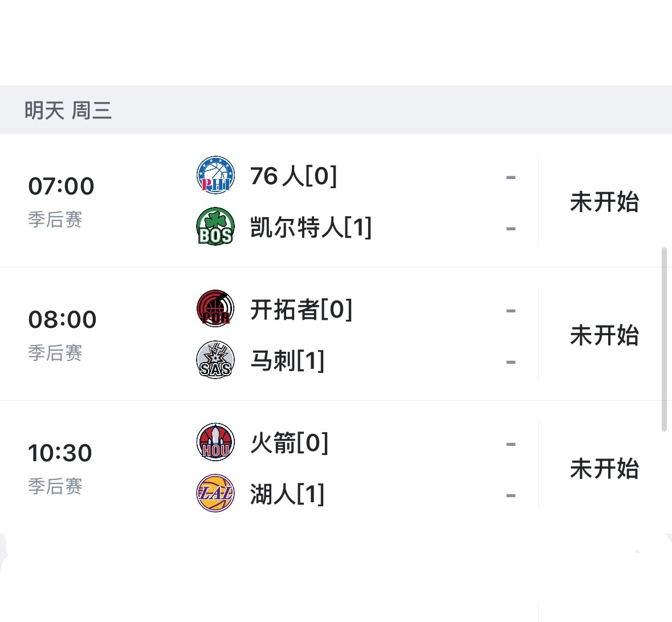Click 未开始 status for 10:30 game
The height and width of the screenshot is (622, 672).
(x=604, y=469)
